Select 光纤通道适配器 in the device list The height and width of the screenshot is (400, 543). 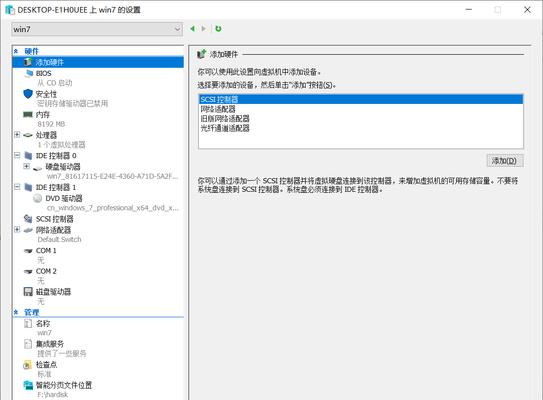[360, 128]
